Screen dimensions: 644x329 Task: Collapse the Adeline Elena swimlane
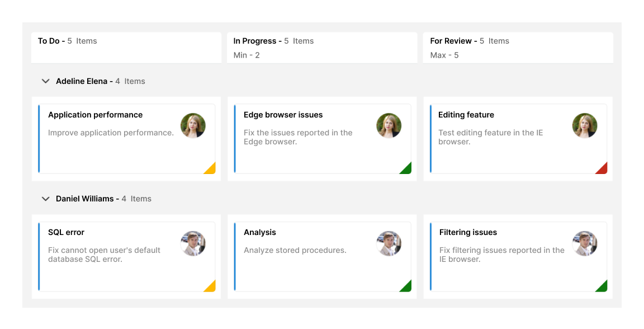[x=45, y=81]
